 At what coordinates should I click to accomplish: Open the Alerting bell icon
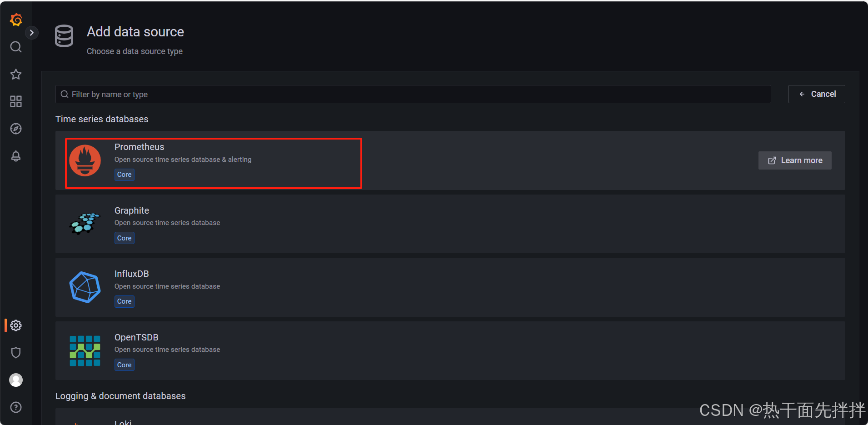pyautogui.click(x=16, y=156)
